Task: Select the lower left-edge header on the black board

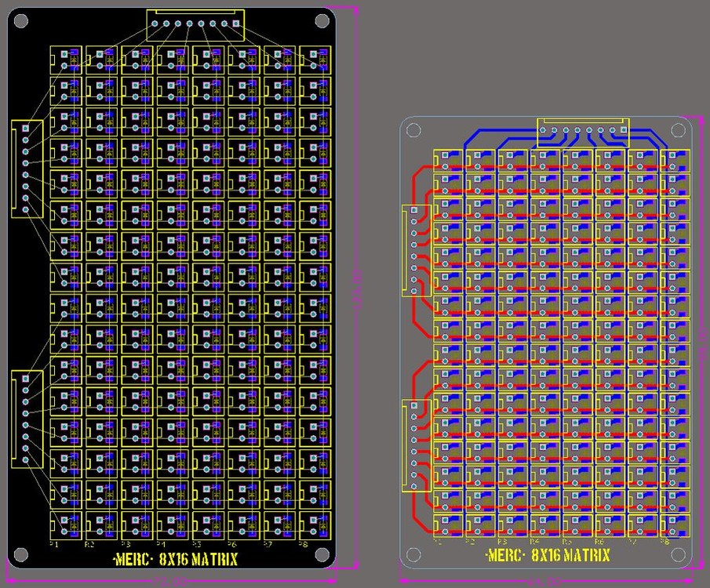Action: [27, 419]
